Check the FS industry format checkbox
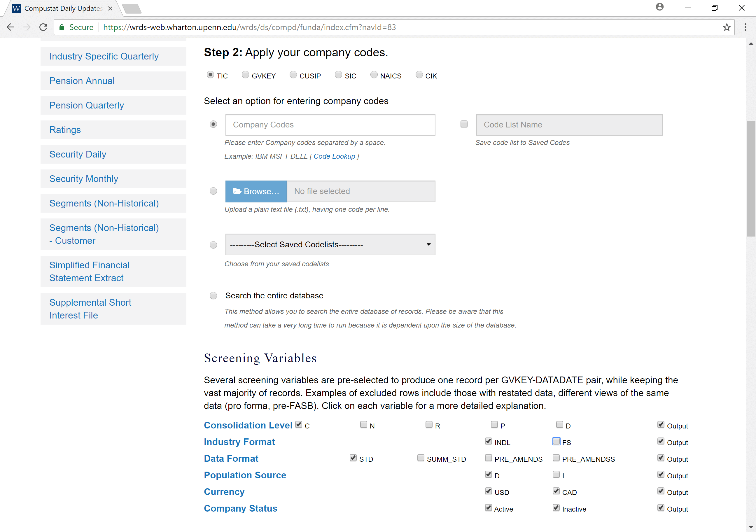This screenshot has height=532, width=756. click(556, 441)
